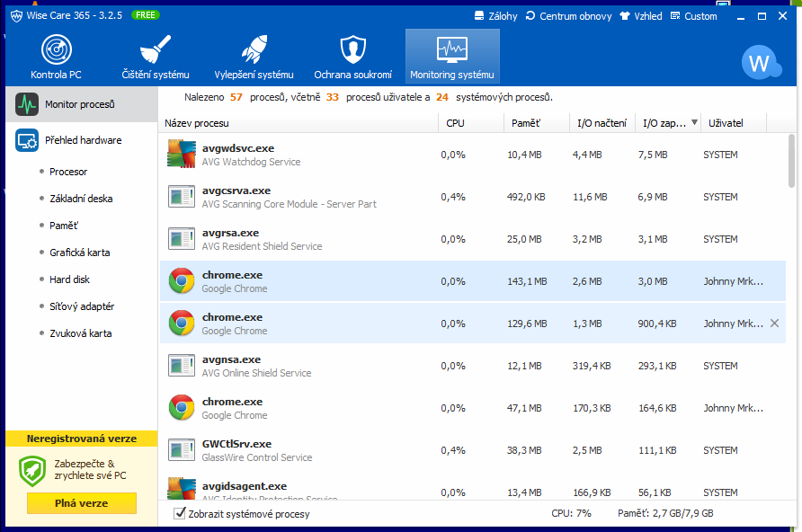Image resolution: width=802 pixels, height=532 pixels.
Task: Click Chrome icon of 129,6 MB process
Action: pos(182,323)
